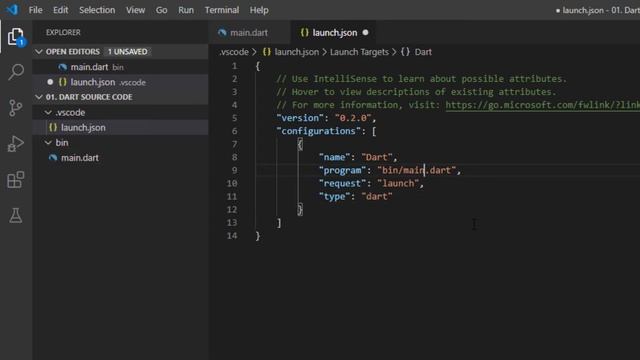Open the File menu
The image size is (640, 360).
(x=36, y=10)
